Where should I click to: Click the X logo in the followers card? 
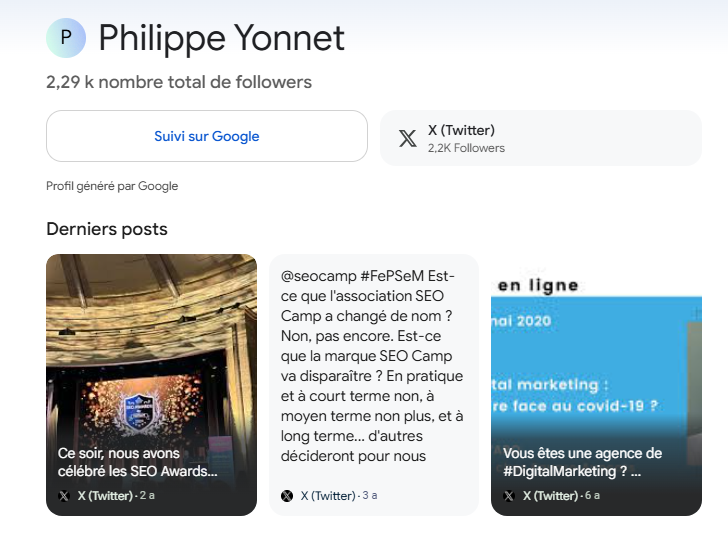point(408,138)
